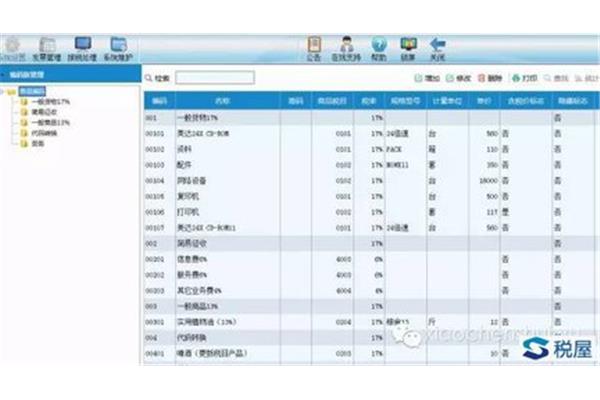Screen dimensions: 600x400
Task: Click the 24倍速 spec in row 00101
Action: 398,134
